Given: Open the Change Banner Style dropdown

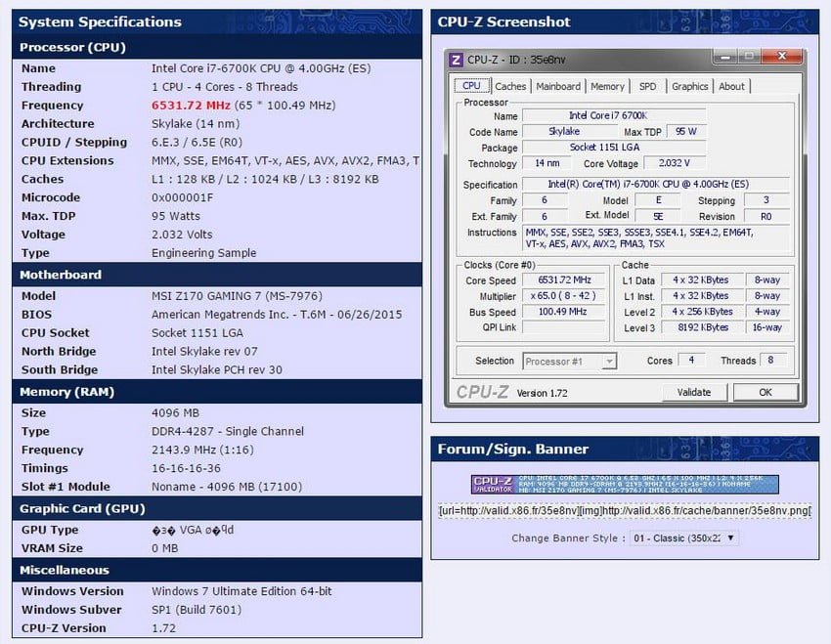Looking at the screenshot, I should tap(683, 537).
